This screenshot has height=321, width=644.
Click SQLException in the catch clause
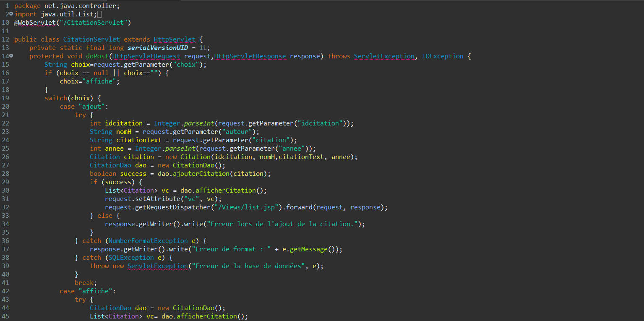click(131, 258)
